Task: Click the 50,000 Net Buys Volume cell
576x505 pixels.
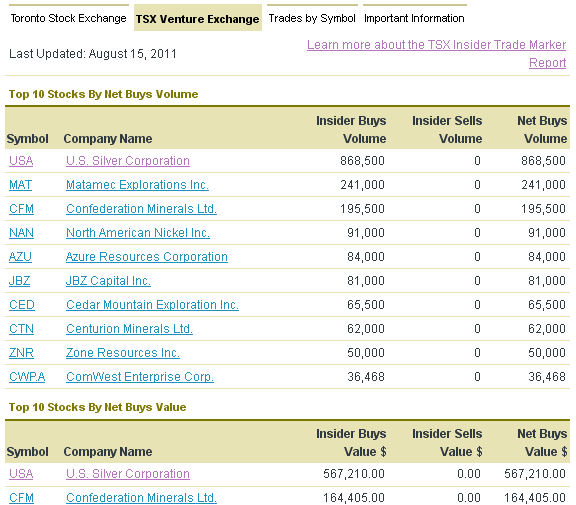Action: pyautogui.click(x=547, y=353)
